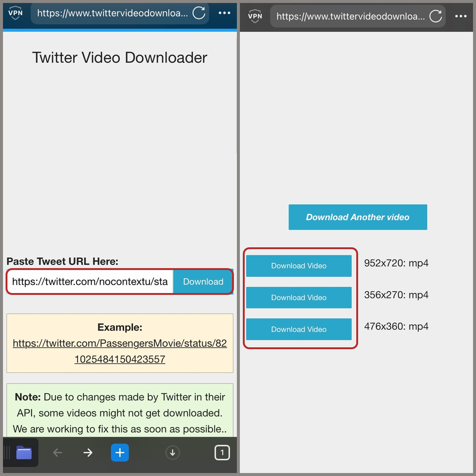The image size is (476, 476).
Task: Click the right browser address bar URL
Action: coord(350,16)
